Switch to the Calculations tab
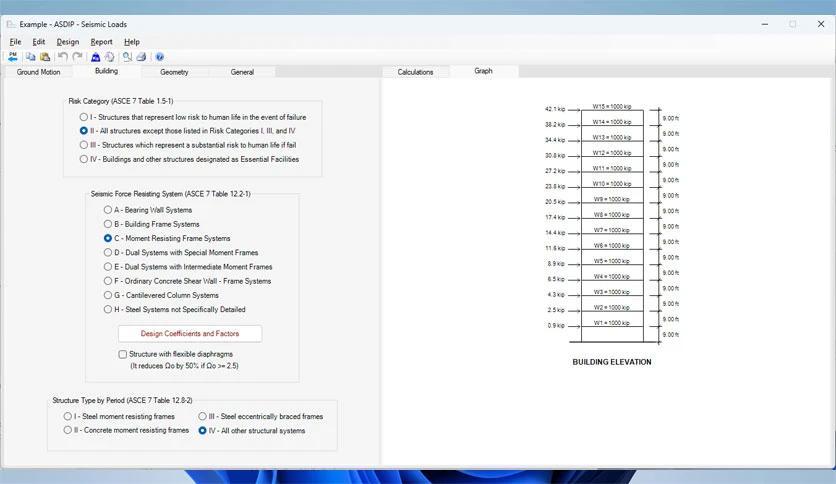This screenshot has width=836, height=484. pos(415,72)
